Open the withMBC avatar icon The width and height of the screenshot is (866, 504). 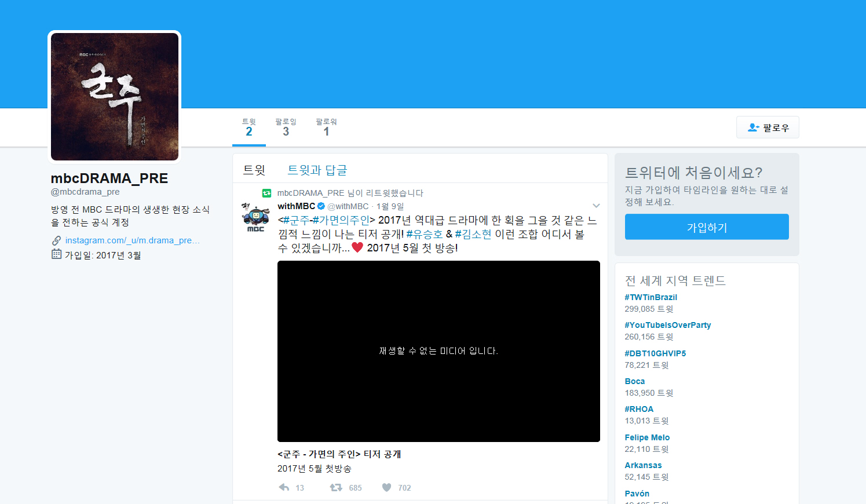(x=255, y=217)
